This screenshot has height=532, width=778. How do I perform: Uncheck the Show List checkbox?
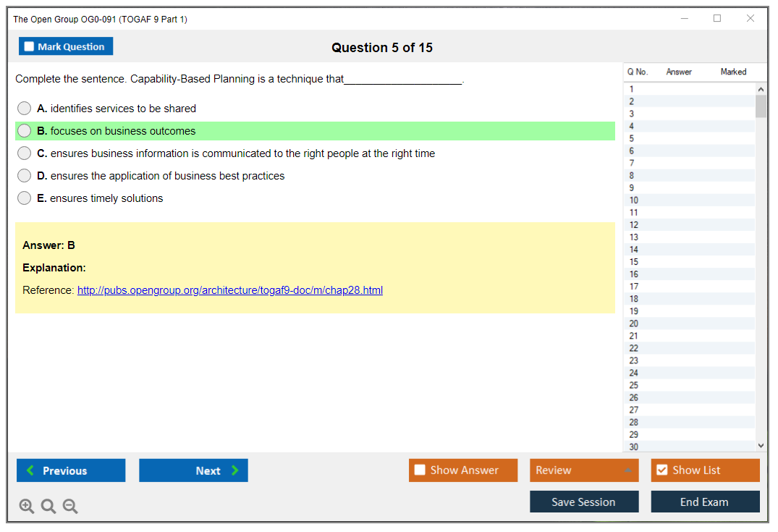click(x=661, y=470)
